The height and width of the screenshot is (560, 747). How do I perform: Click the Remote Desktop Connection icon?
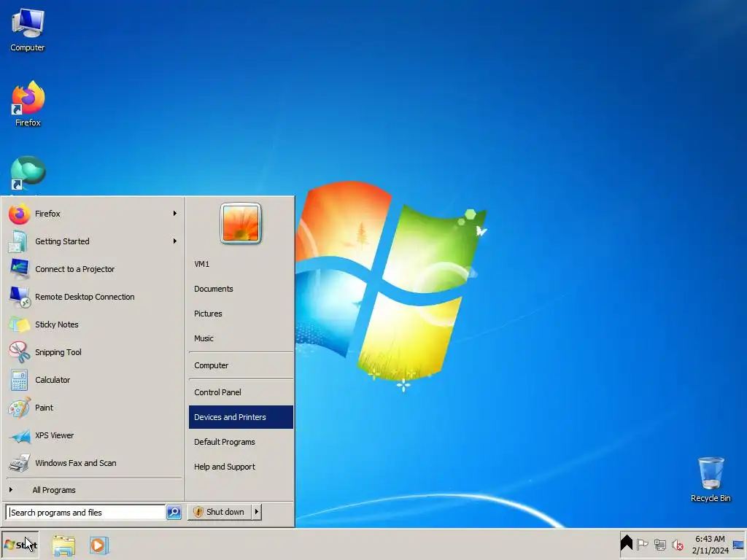click(20, 297)
